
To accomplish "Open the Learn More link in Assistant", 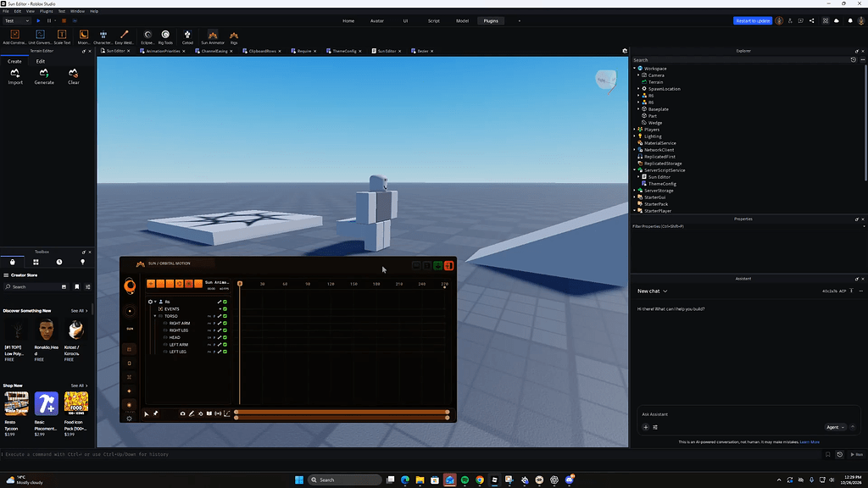I will [810, 442].
